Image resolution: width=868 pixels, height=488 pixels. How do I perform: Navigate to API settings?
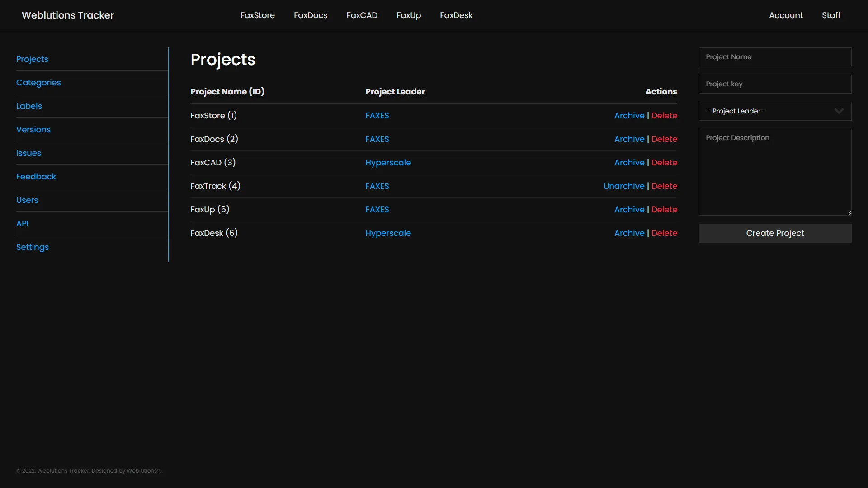22,223
